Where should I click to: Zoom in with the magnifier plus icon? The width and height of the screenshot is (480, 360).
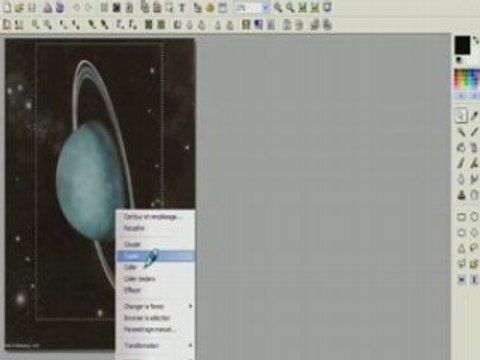[278, 8]
